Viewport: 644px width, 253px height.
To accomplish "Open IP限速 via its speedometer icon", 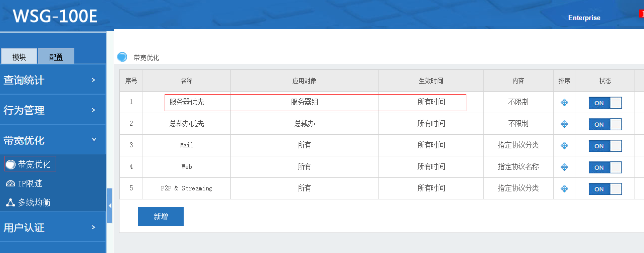I will point(11,184).
